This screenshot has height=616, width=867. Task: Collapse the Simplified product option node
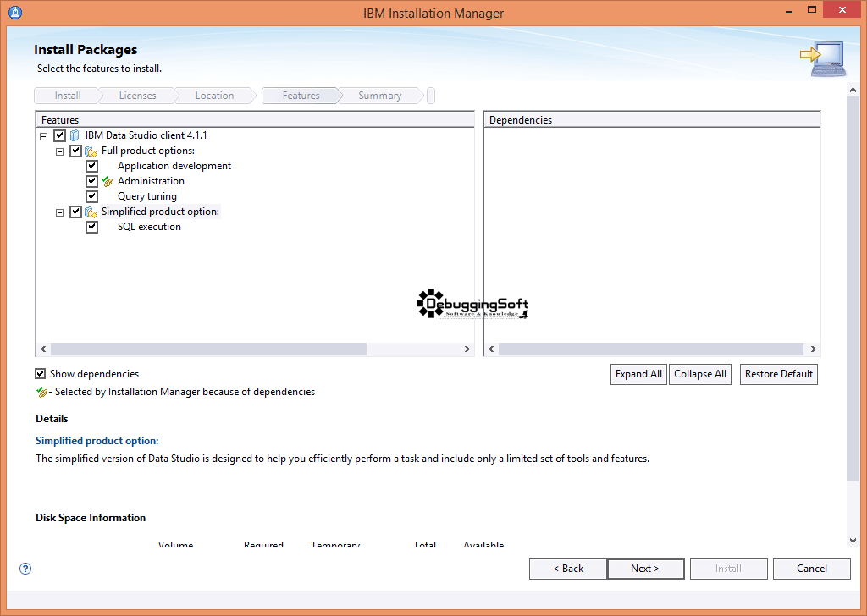click(x=60, y=212)
